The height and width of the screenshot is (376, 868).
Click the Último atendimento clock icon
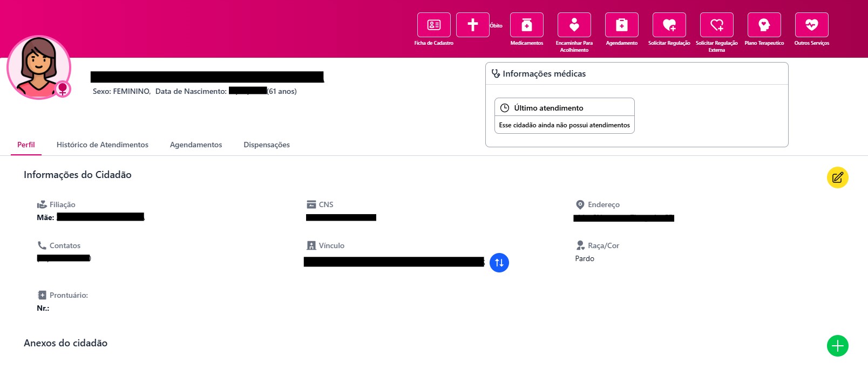[x=505, y=108]
